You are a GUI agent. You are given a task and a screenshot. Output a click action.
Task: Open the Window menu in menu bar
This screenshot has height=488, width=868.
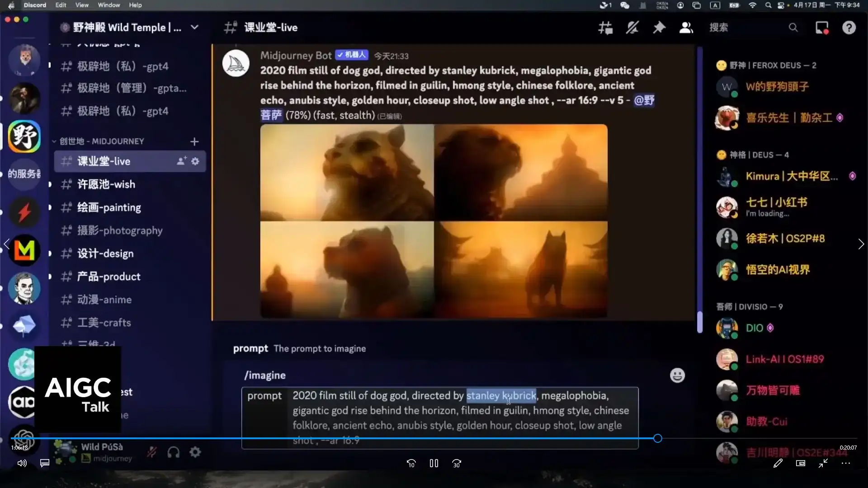tap(108, 5)
